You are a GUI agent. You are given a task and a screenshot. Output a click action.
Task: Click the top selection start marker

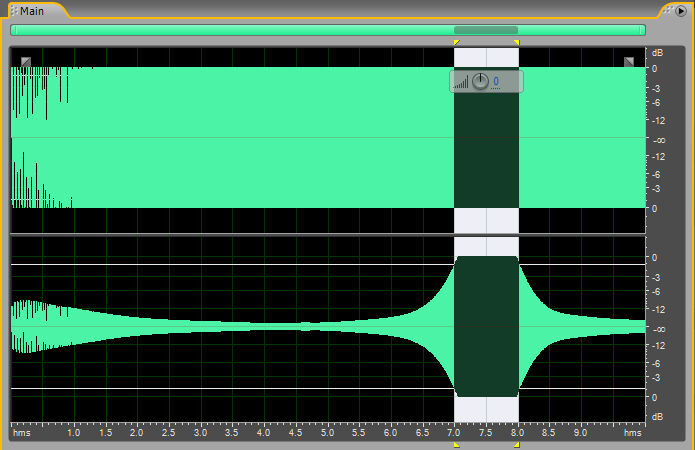456,42
